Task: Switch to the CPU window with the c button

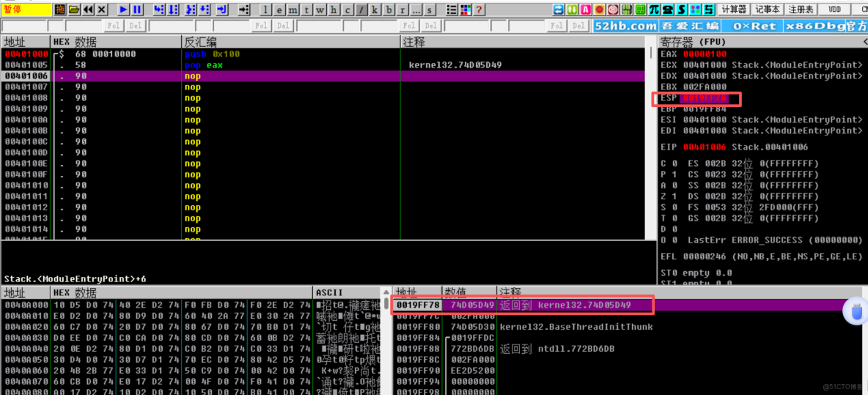Action: 347,10
